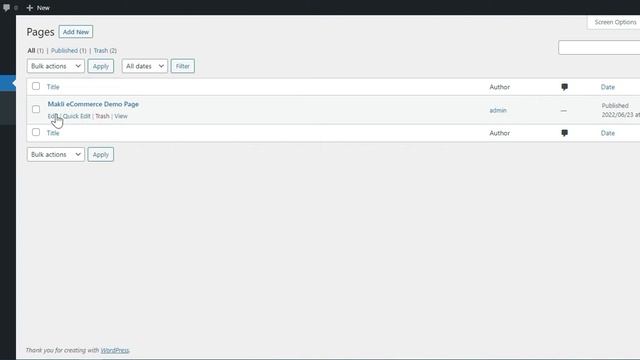Check the Makli eCommerce Demo Page checkbox
This screenshot has width=640, height=360.
36,109
